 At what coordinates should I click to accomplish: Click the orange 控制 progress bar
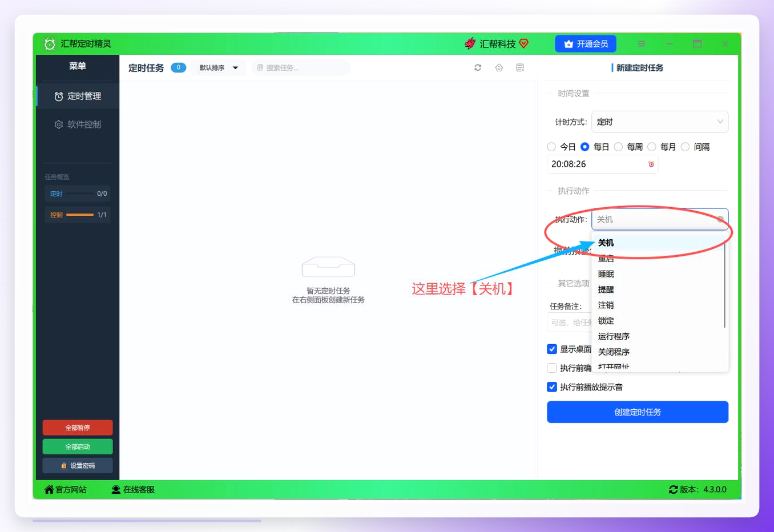[80, 215]
